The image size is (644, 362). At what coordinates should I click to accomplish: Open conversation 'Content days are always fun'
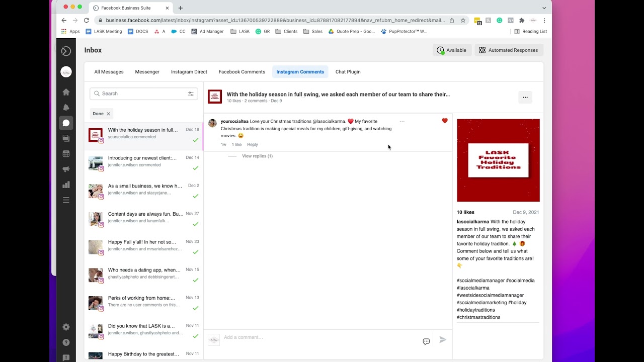[144, 221]
